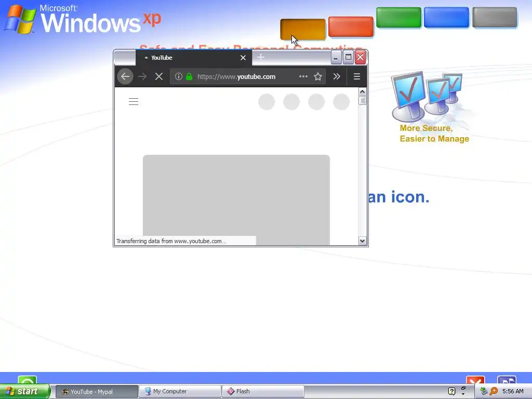Click the red X tour exit icon
Viewport: 532px width, 399px height.
click(x=475, y=380)
